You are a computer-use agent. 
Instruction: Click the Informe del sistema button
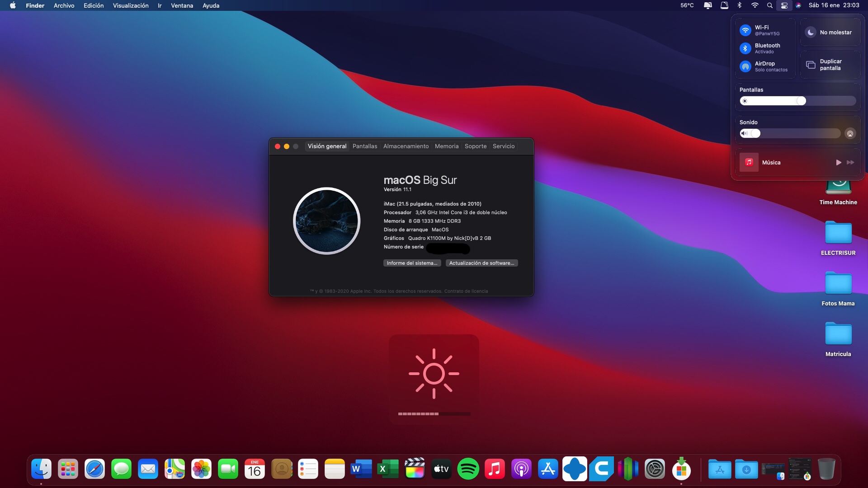tap(412, 263)
